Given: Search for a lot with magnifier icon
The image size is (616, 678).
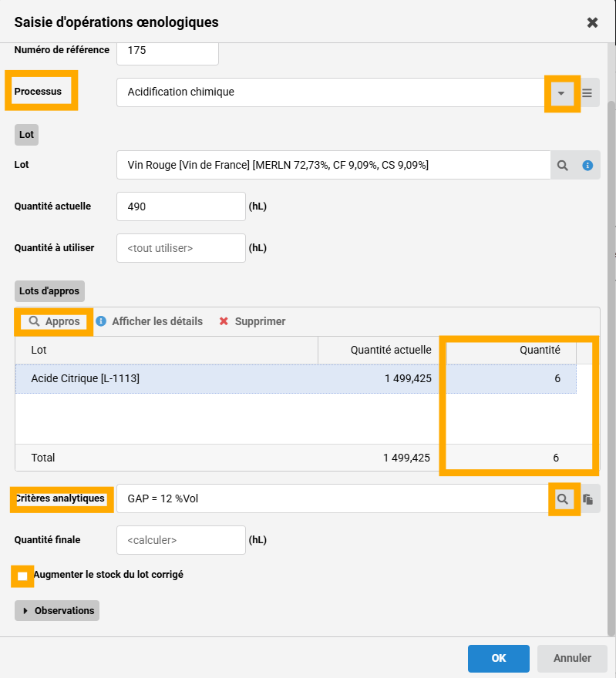Looking at the screenshot, I should pos(563,165).
